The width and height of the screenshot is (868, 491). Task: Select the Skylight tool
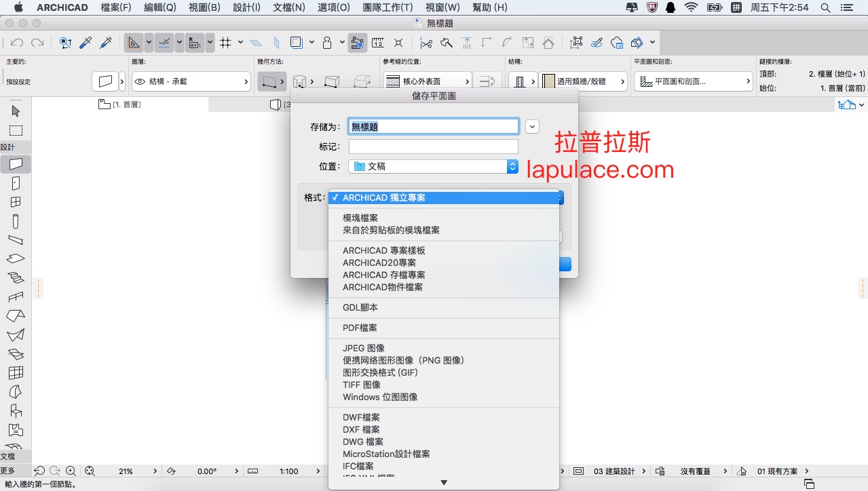click(x=16, y=353)
